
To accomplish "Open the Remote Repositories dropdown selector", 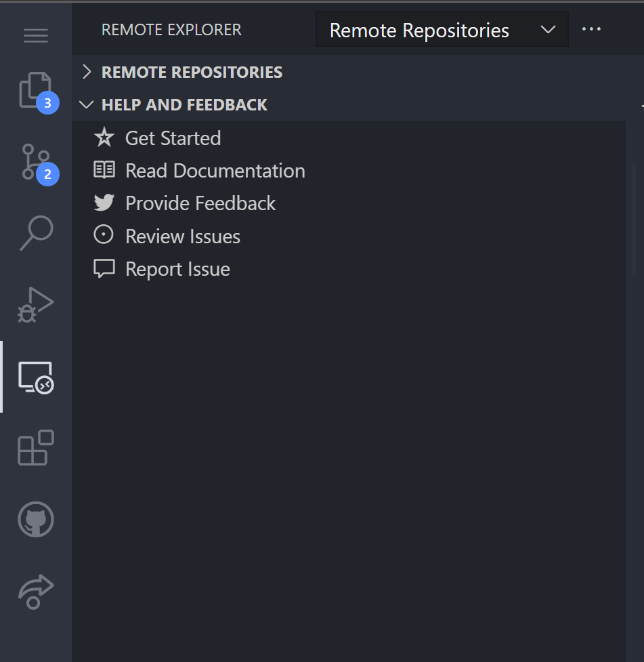I will [x=442, y=30].
